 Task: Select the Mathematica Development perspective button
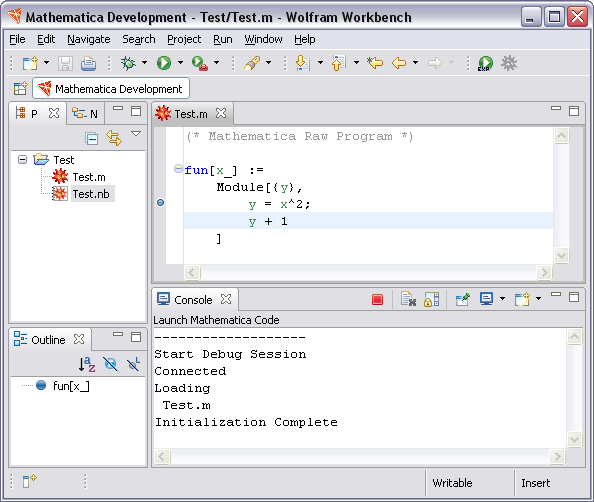coord(111,89)
